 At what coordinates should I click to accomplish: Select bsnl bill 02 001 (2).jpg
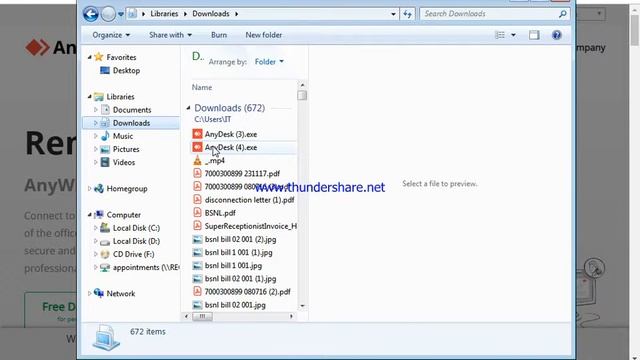[240, 239]
